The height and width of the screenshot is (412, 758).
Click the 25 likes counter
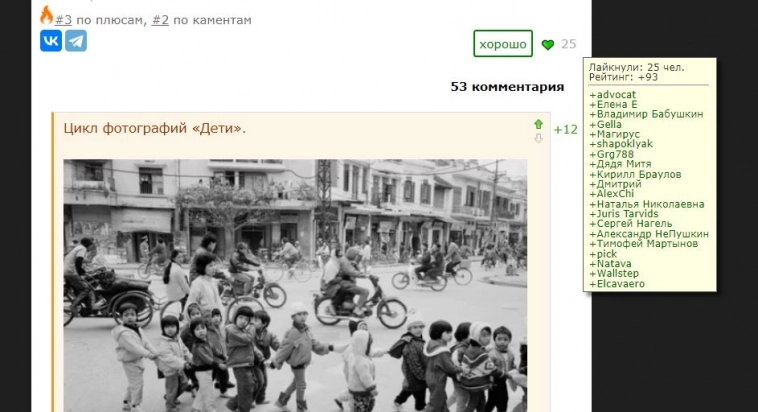coord(568,44)
